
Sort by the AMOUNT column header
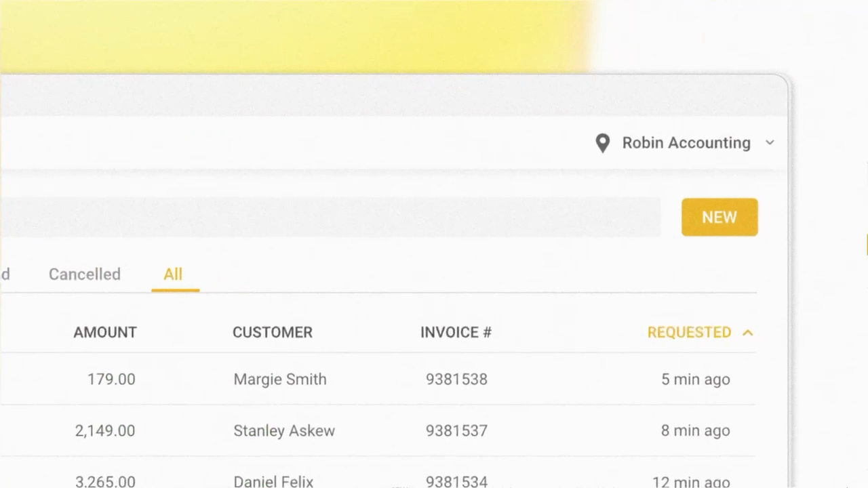(x=105, y=332)
